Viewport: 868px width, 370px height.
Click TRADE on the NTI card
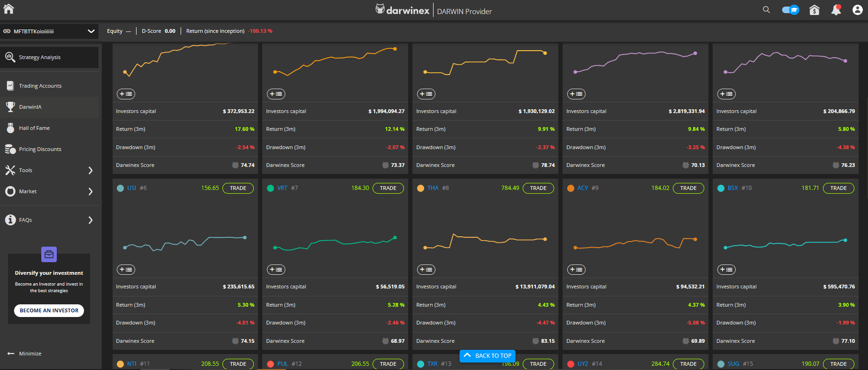point(238,364)
